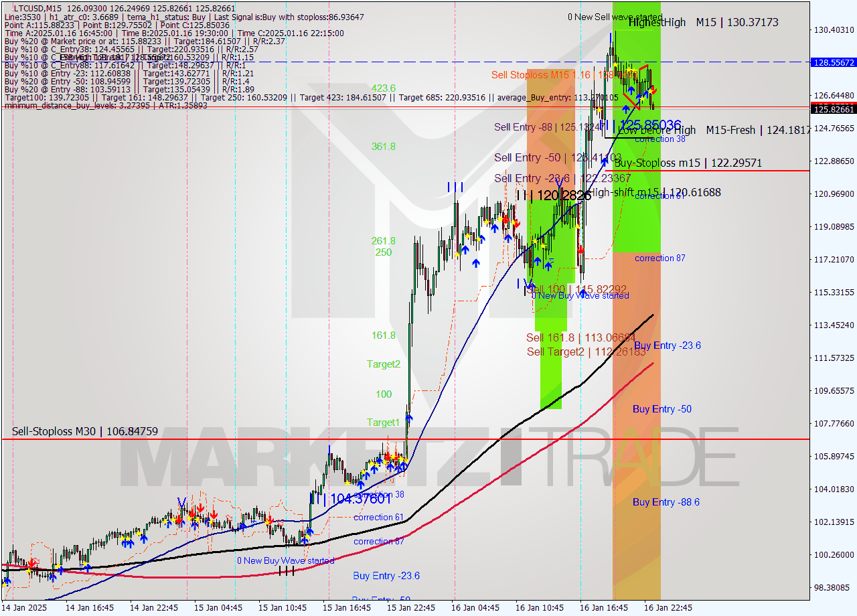Screen dimensions: 857x616
Task: Select the '361.8' Fibonacci level label
Action: 384,146
